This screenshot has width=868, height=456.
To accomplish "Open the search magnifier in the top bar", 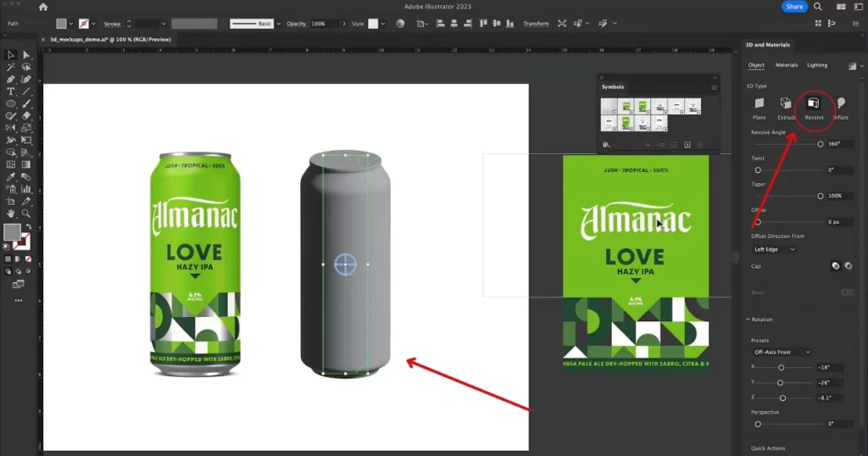I will [818, 7].
